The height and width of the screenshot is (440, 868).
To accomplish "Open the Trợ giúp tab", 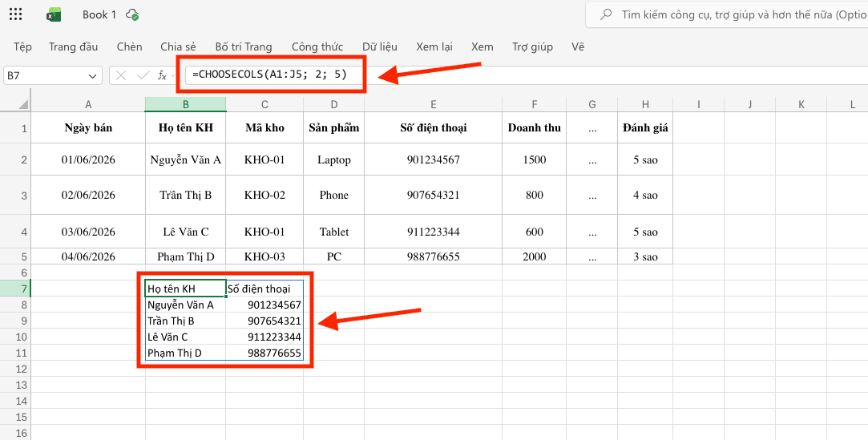I will [x=532, y=47].
